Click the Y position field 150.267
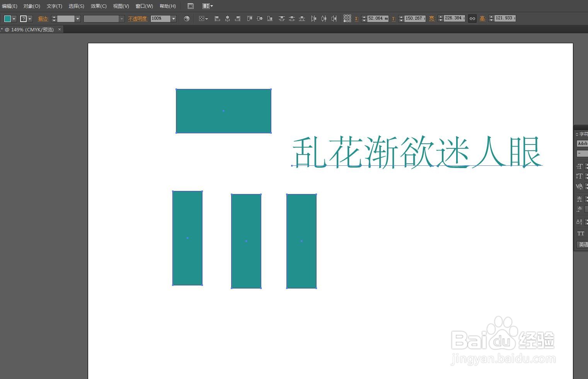588x379 pixels. click(x=415, y=18)
